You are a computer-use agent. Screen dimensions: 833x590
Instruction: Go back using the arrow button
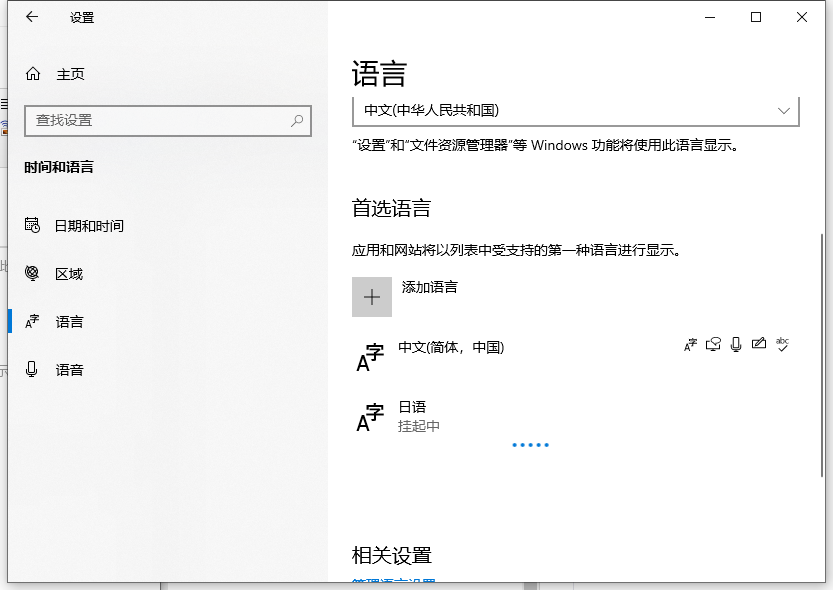pyautogui.click(x=32, y=17)
